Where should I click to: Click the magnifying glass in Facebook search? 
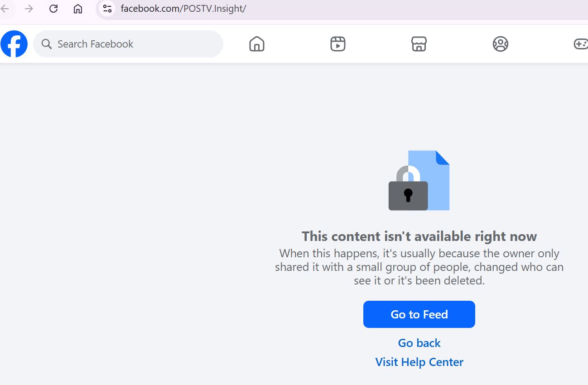click(x=47, y=44)
